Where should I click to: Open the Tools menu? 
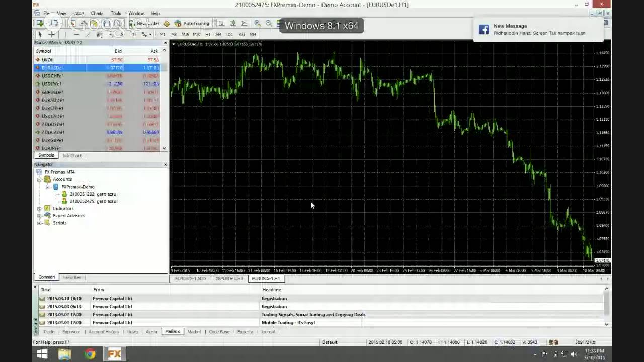tap(116, 13)
